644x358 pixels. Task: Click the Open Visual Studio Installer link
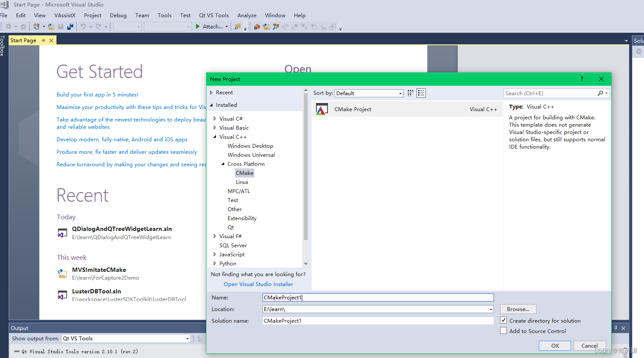[x=258, y=284]
